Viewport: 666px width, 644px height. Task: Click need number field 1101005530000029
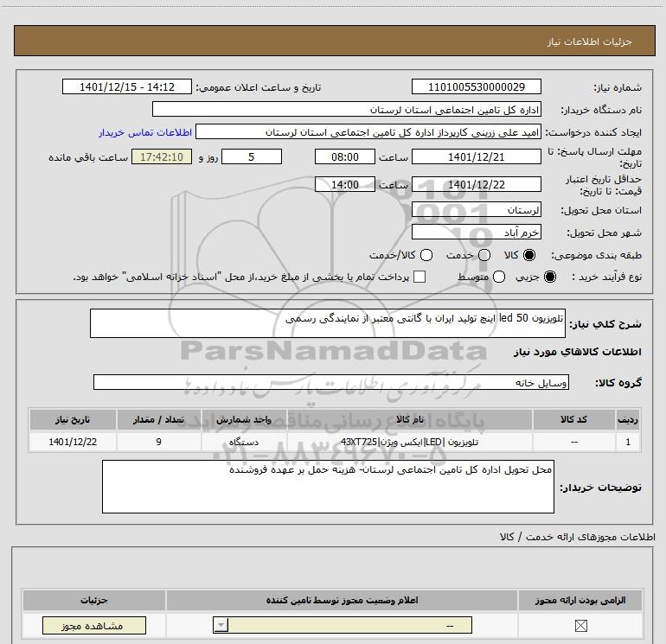(476, 86)
